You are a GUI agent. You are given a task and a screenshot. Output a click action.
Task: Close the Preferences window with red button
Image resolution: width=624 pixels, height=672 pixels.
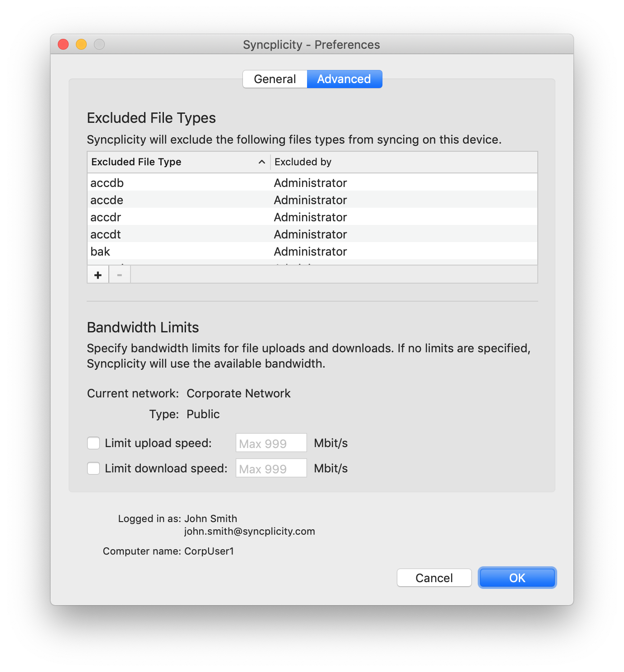tap(63, 44)
